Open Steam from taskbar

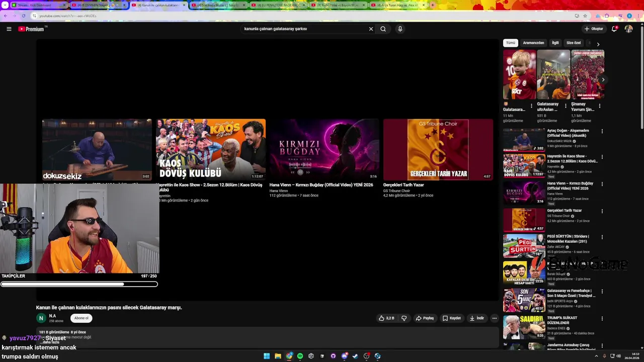tap(355, 356)
